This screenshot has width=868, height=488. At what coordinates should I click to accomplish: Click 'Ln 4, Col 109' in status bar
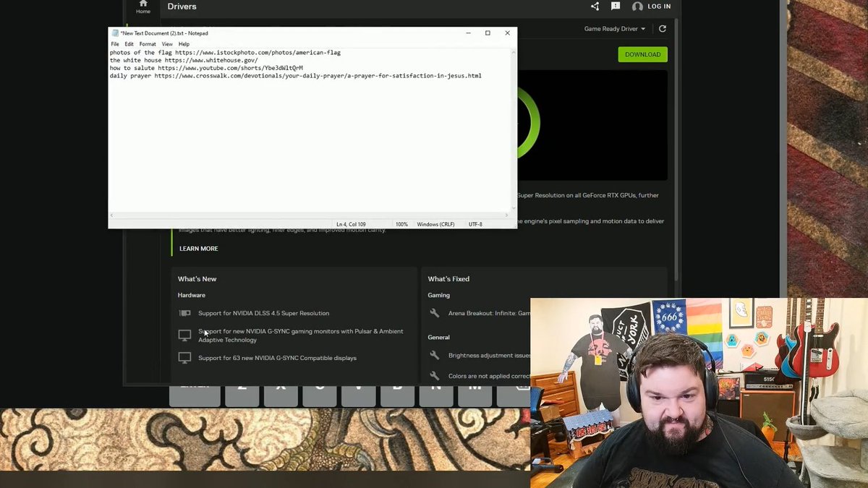[351, 224]
